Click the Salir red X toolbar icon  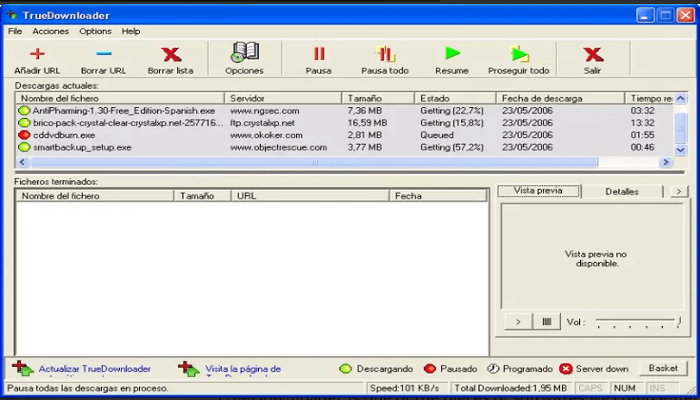click(x=593, y=54)
